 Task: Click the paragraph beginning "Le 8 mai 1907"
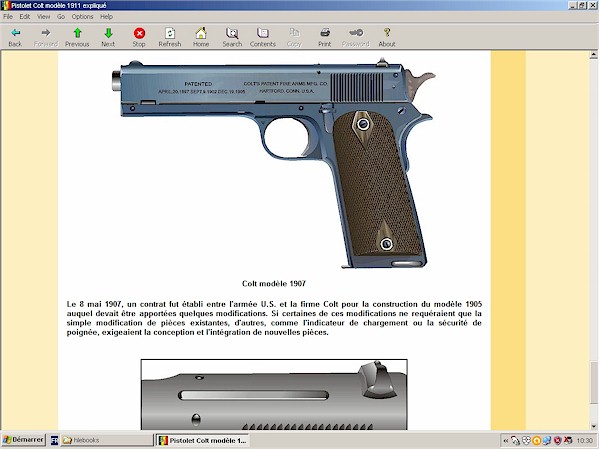pos(274,318)
